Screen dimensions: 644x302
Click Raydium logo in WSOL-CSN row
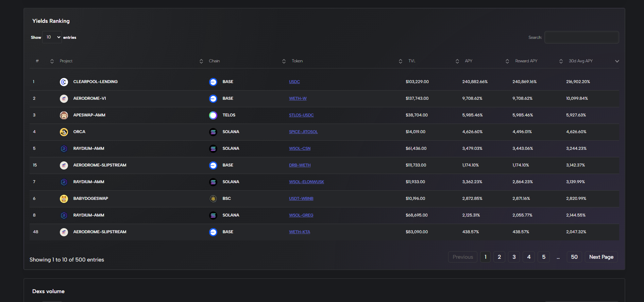pos(64,149)
